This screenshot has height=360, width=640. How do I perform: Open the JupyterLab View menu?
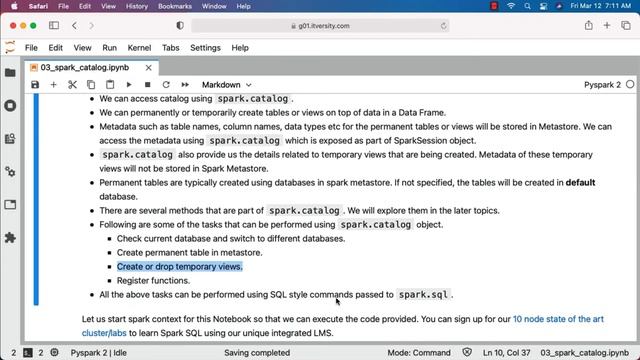tap(82, 48)
